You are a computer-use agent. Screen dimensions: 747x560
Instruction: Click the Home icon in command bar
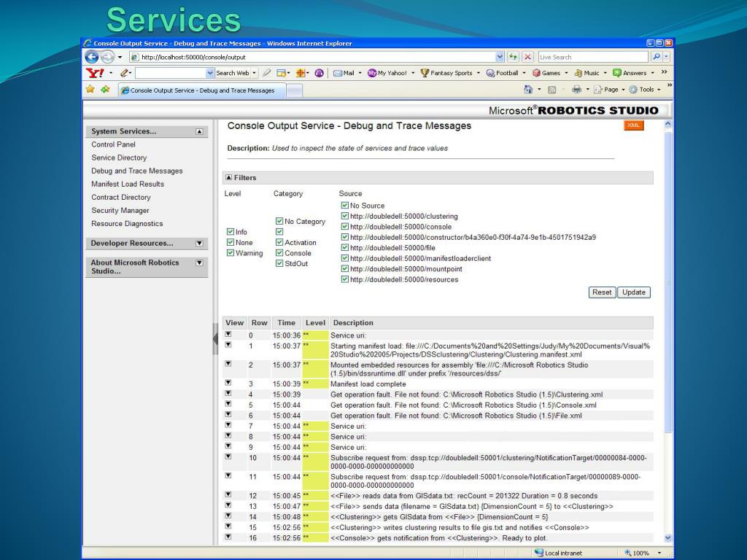coord(528,90)
